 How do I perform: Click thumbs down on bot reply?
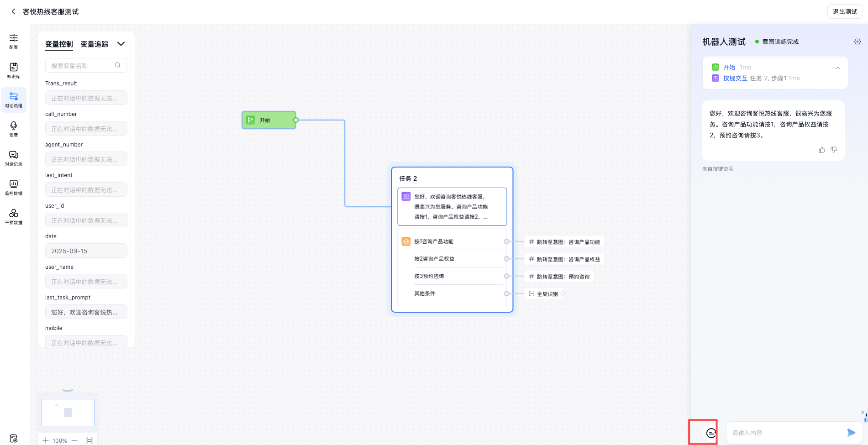[x=834, y=150]
